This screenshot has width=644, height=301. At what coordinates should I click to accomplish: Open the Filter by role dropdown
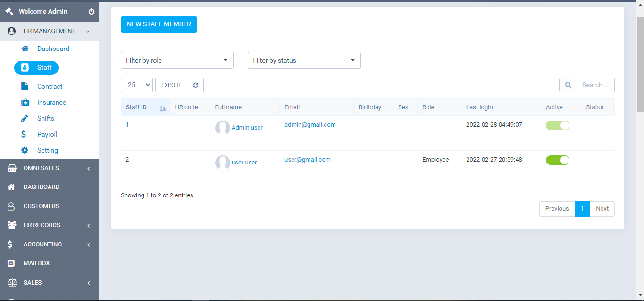tap(176, 60)
